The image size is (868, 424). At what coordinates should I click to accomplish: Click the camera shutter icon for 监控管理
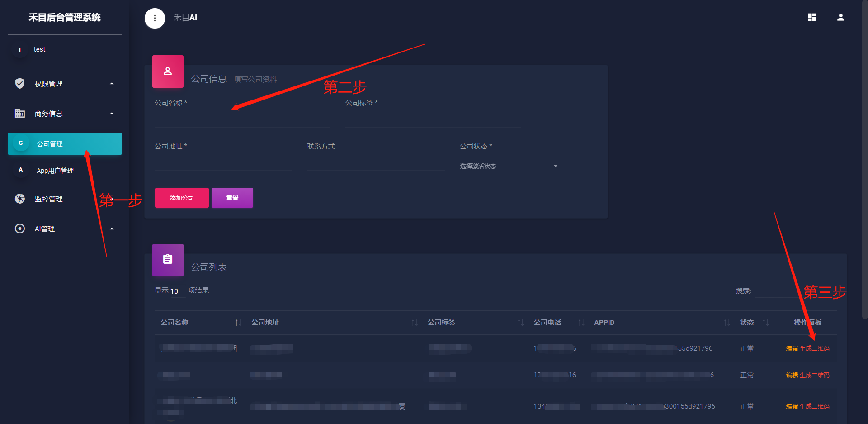point(20,199)
